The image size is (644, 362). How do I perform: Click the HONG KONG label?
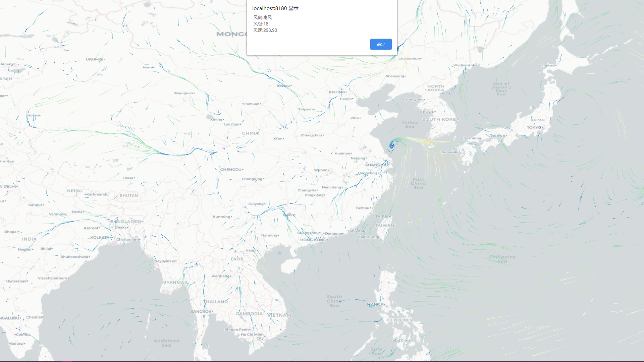[313, 240]
